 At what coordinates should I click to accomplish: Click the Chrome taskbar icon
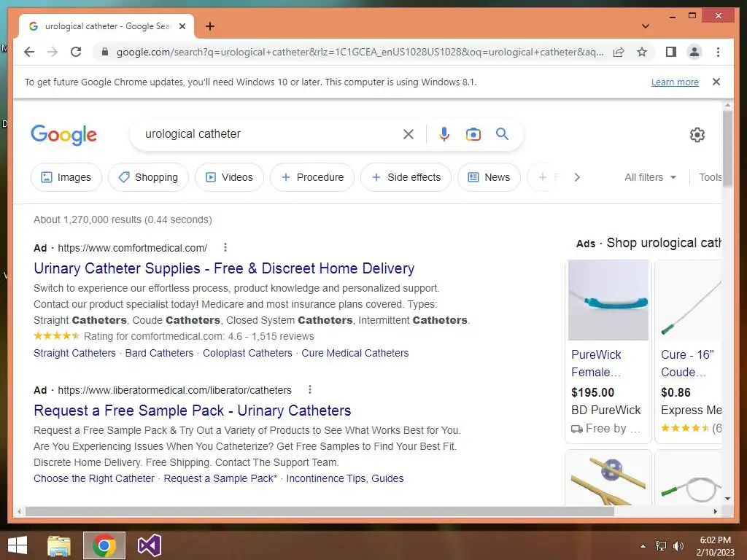104,545
